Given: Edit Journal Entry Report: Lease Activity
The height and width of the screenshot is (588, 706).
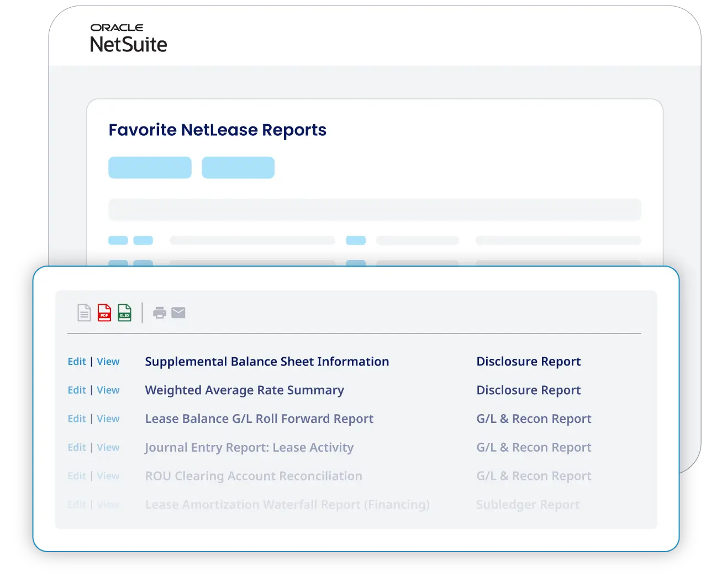Looking at the screenshot, I should click(77, 448).
